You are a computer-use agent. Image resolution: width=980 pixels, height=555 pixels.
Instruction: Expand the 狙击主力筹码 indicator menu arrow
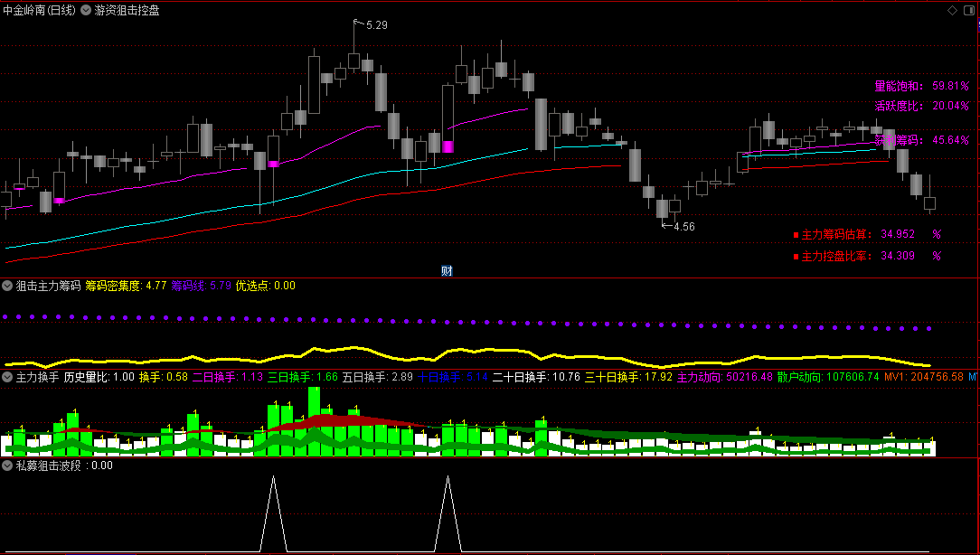[7, 287]
